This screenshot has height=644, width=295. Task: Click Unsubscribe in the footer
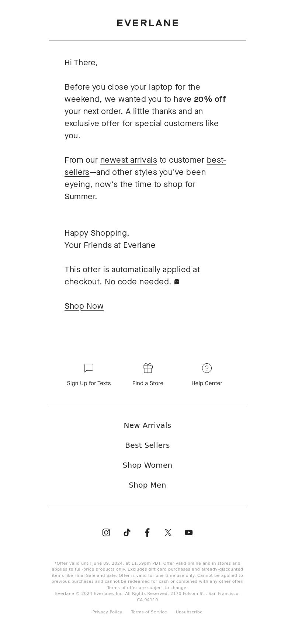(189, 612)
